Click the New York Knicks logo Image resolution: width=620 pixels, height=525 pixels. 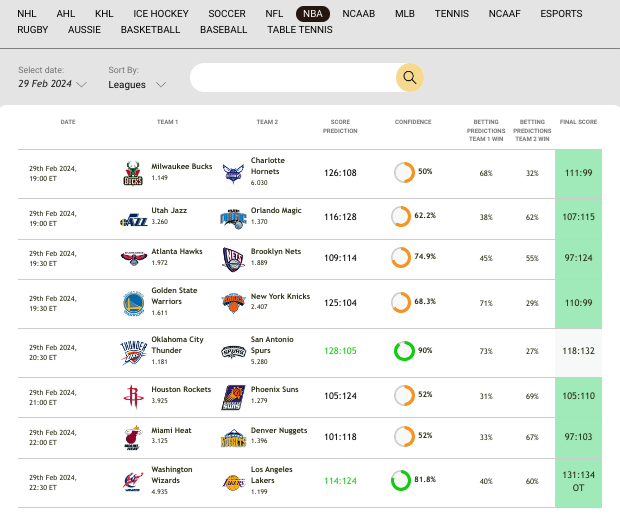tap(233, 303)
